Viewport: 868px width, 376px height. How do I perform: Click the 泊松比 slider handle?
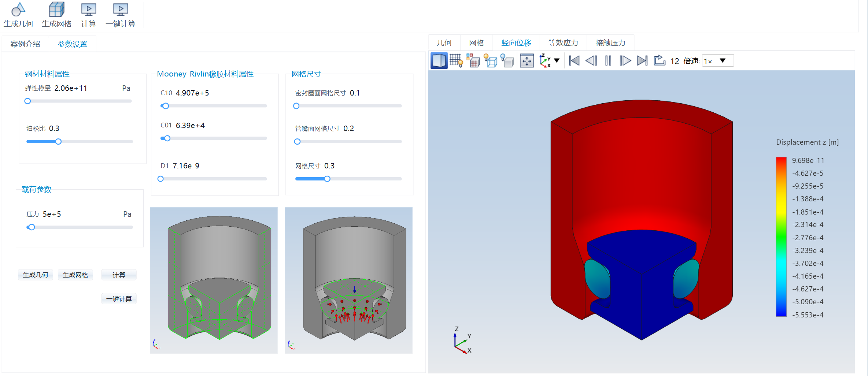pos(58,142)
